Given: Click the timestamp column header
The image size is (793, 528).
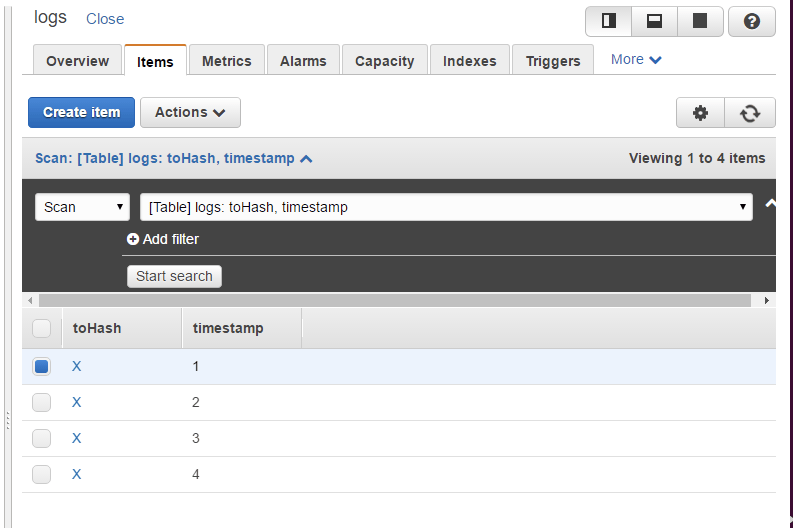Looking at the screenshot, I should coord(242,328).
